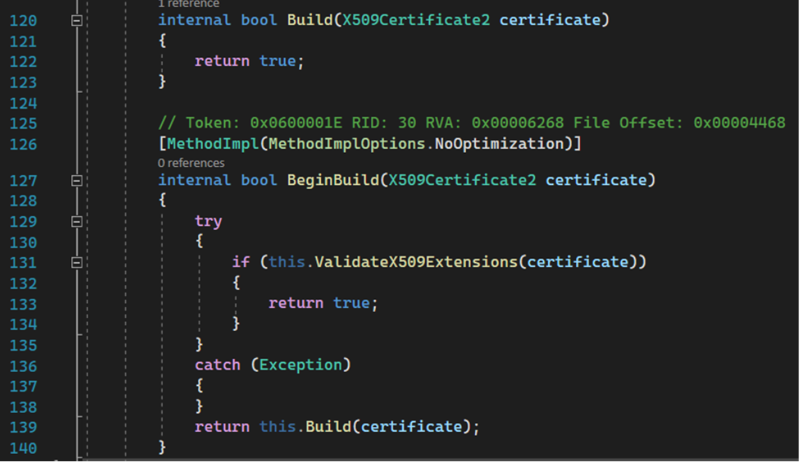This screenshot has height=462, width=800.
Task: Click the Build call on line 139
Action: pos(328,426)
